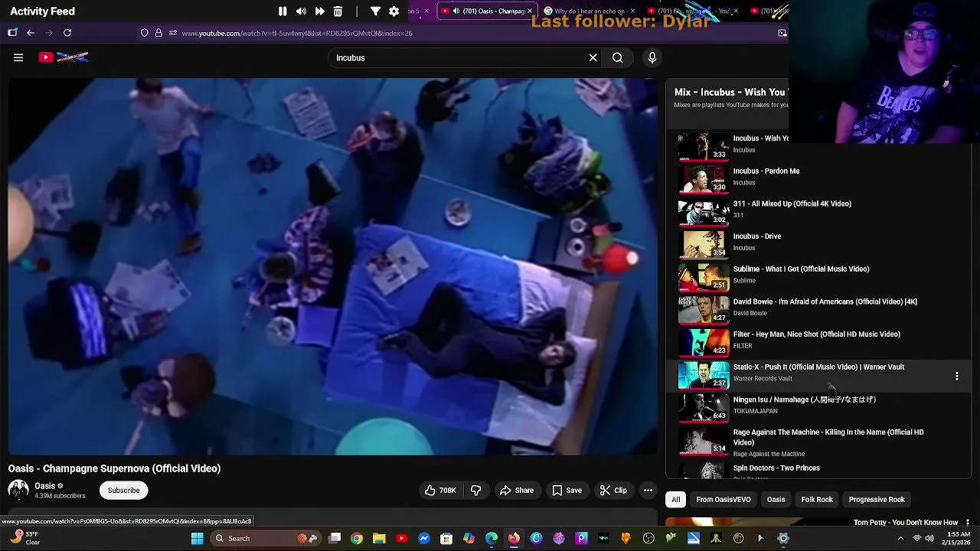Viewport: 980px width, 551px height.
Task: Open the Oasis channel avatar
Action: 18,490
